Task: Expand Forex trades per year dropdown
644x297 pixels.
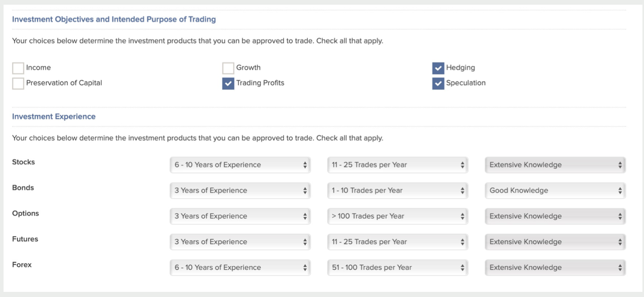Action: 397,268
